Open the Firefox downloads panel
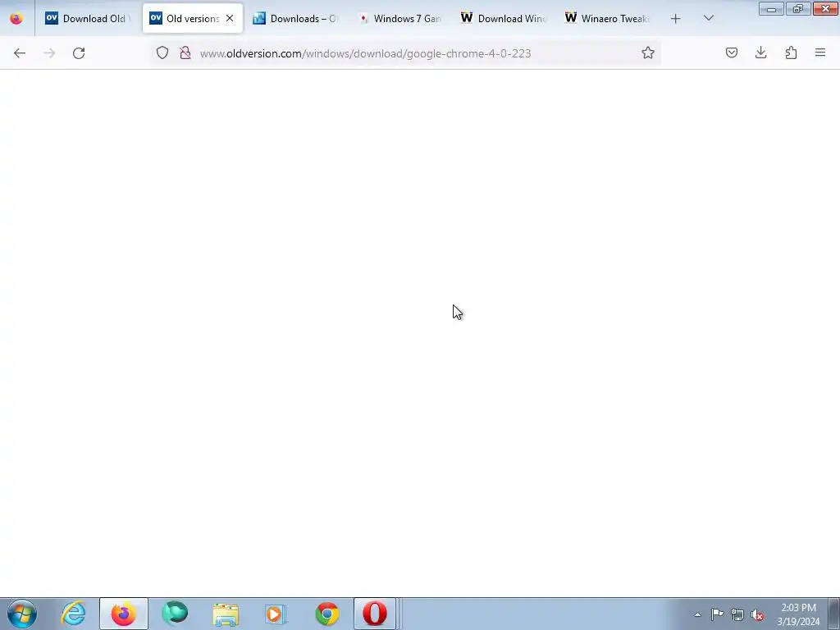 pos(760,52)
